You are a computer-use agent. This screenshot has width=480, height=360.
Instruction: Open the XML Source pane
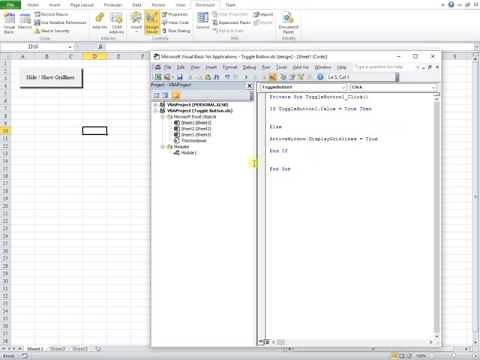pyautogui.click(x=203, y=21)
